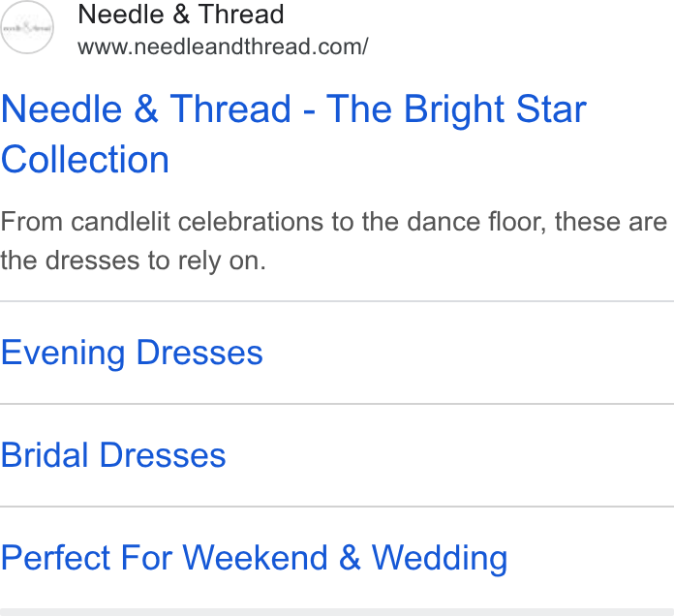The height and width of the screenshot is (616, 674).
Task: Click the divider line above Evening Dresses
Action: coord(337,301)
